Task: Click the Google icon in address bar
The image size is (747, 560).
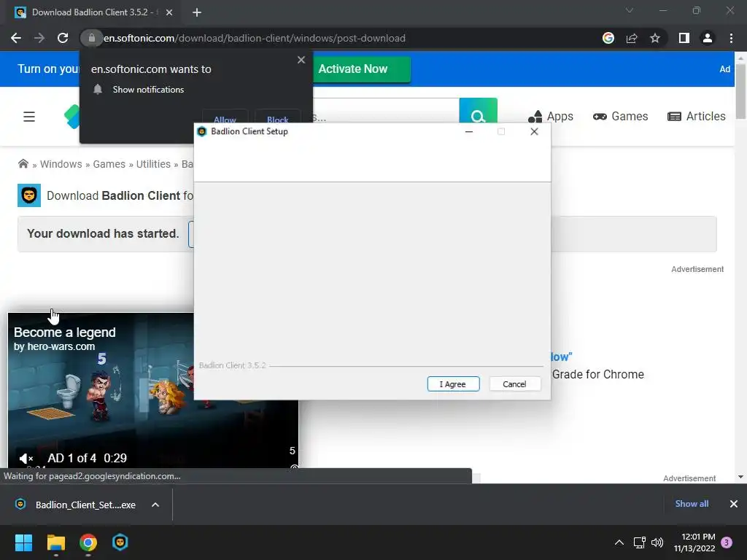Action: (608, 38)
